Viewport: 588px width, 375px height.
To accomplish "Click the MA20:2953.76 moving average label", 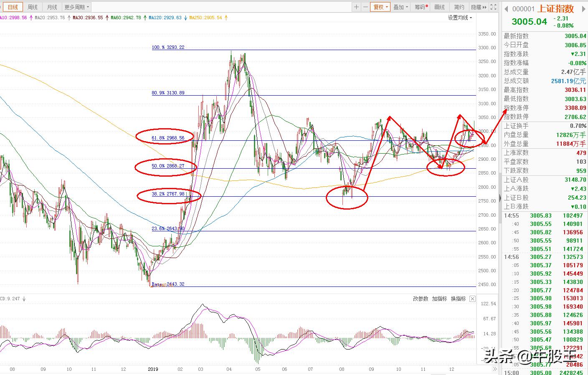I will coord(50,18).
